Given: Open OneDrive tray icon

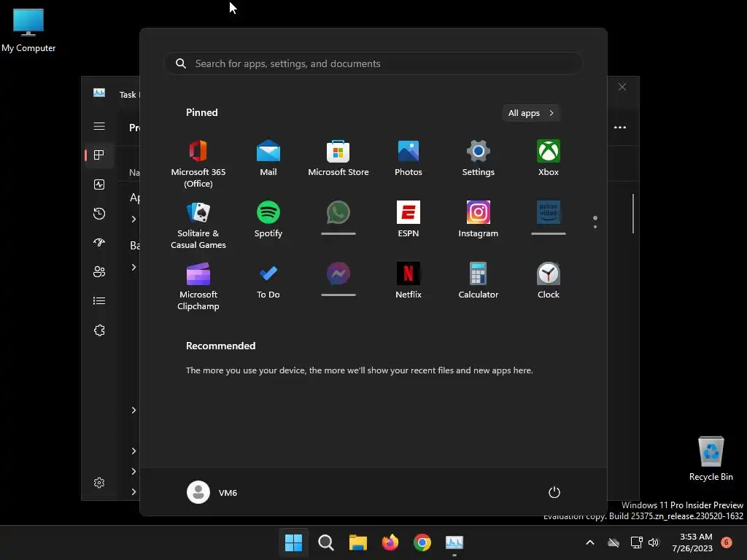Looking at the screenshot, I should (614, 542).
